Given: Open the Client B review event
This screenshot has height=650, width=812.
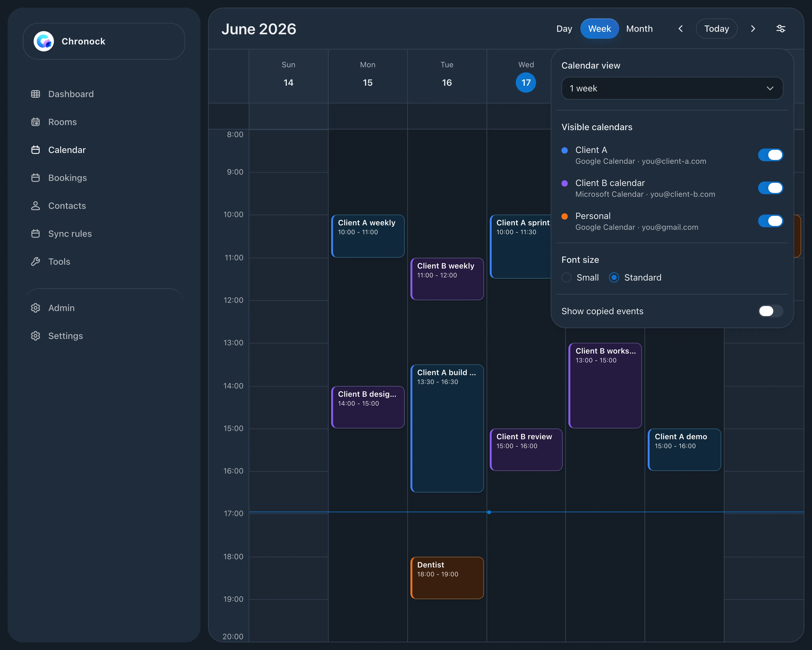Looking at the screenshot, I should point(526,450).
